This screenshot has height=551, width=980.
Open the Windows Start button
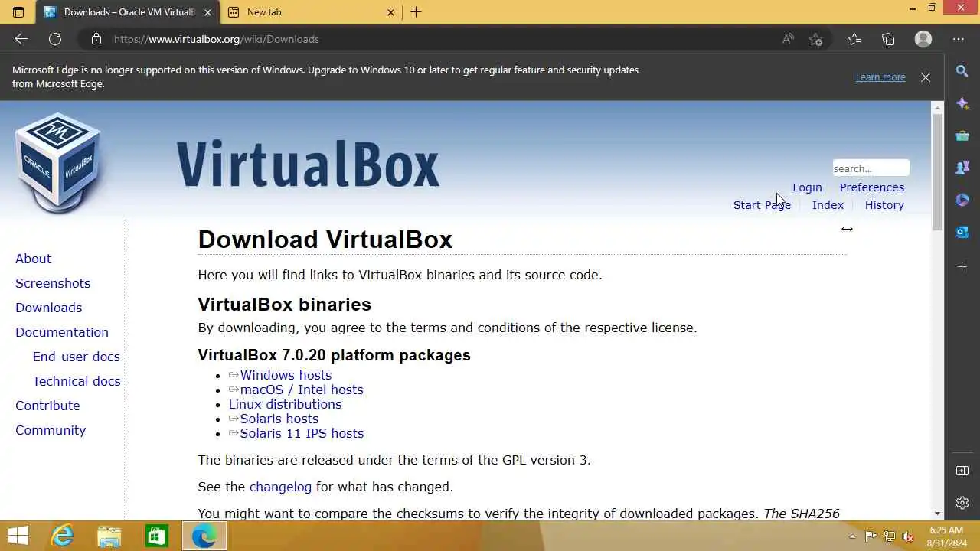18,535
